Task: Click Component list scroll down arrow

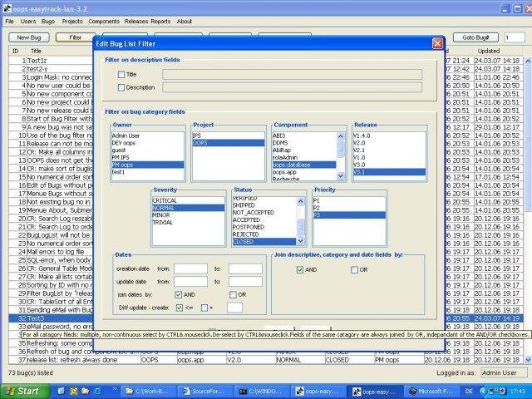Action: pos(341,176)
